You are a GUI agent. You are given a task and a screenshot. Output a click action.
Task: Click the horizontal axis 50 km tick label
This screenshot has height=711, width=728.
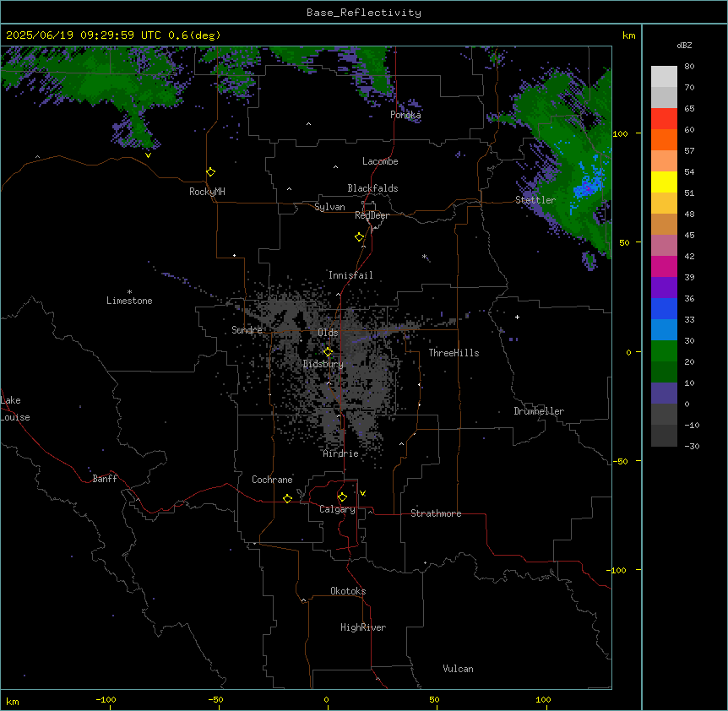click(x=434, y=700)
